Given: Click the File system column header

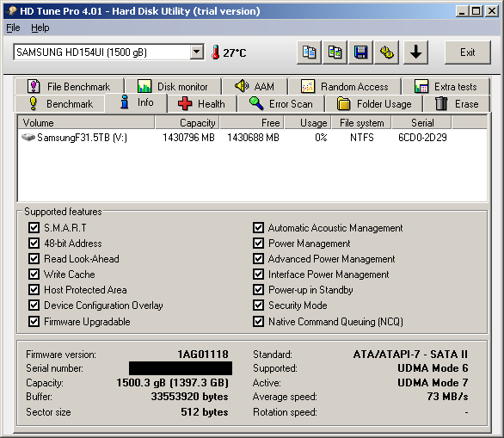Looking at the screenshot, I should click(361, 123).
